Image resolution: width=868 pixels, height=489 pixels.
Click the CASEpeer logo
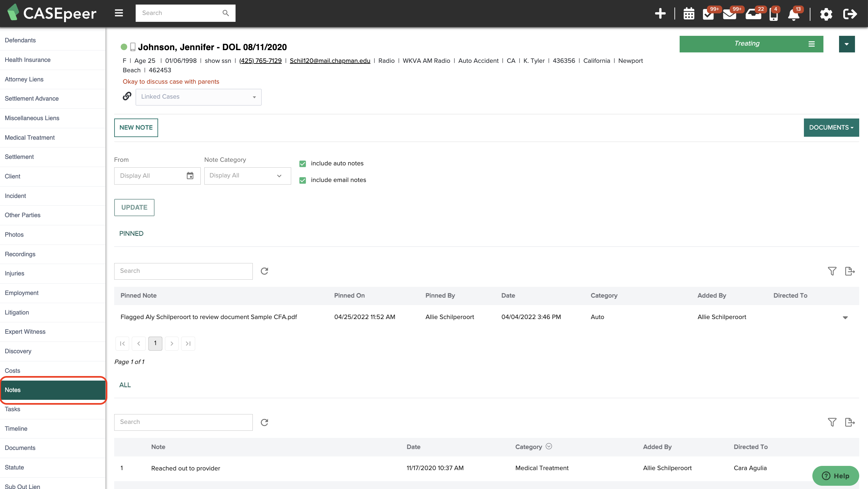pyautogui.click(x=52, y=13)
